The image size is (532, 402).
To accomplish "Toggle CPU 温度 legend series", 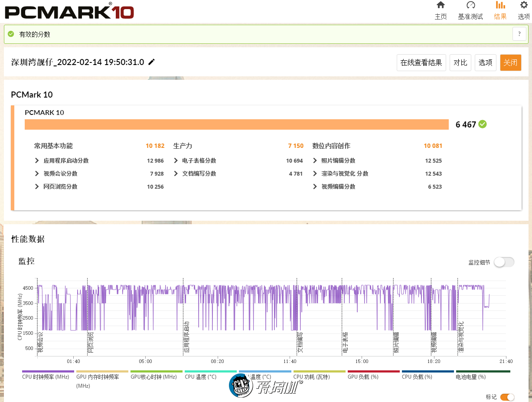I will [x=210, y=375].
